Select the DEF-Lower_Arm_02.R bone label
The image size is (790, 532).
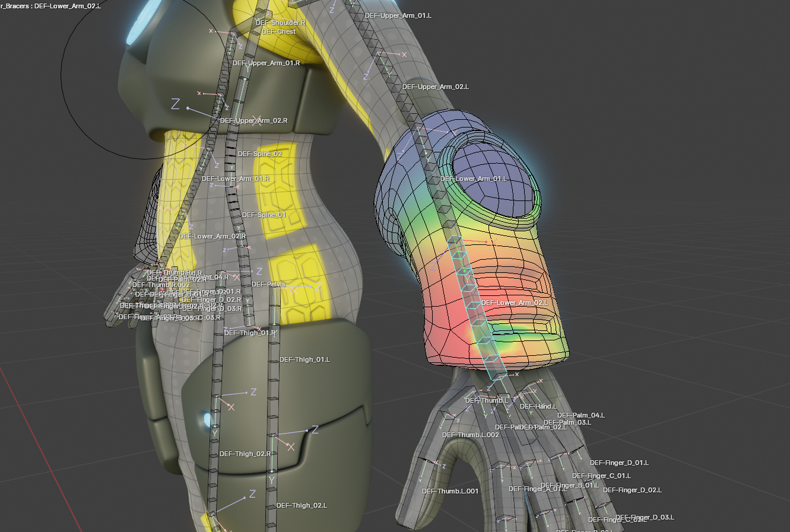(x=212, y=236)
